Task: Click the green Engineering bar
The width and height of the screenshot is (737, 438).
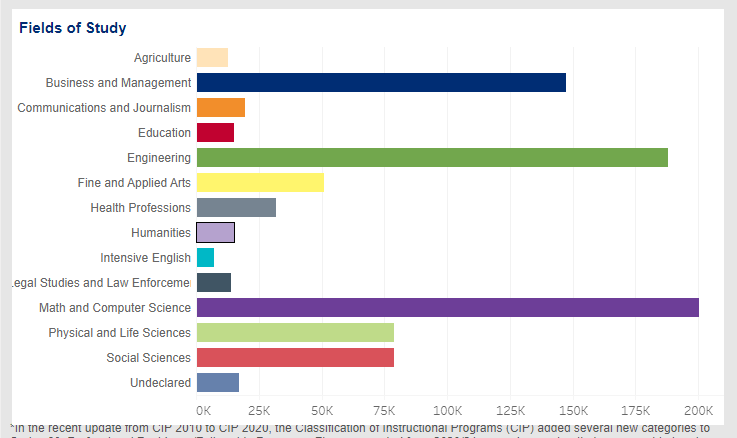Action: click(x=432, y=157)
